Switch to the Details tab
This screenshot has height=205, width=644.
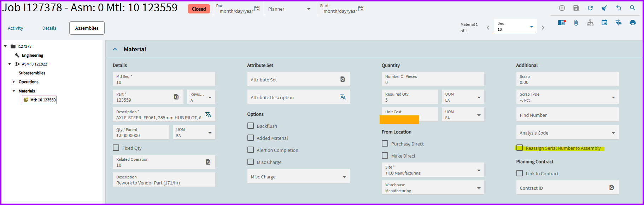coord(49,28)
